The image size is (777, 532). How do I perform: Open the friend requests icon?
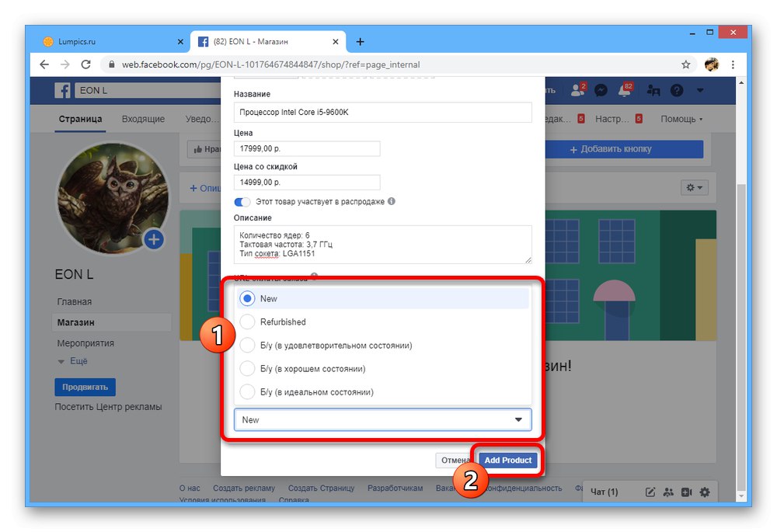(578, 90)
